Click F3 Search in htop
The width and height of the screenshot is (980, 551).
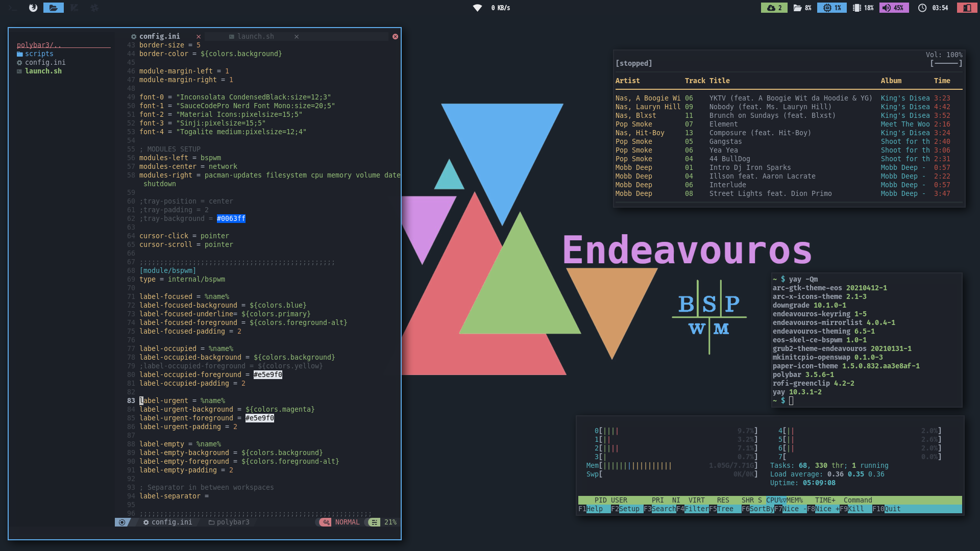(660, 509)
